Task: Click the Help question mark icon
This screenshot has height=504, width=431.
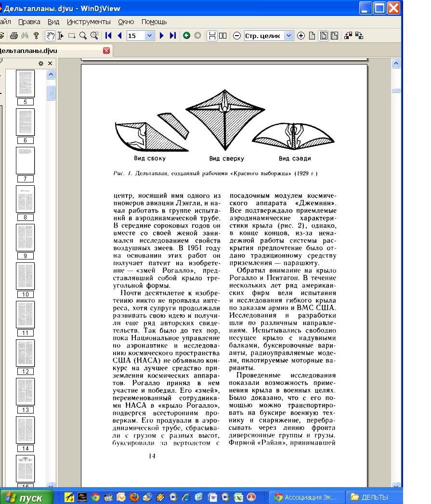Action: pyautogui.click(x=36, y=36)
